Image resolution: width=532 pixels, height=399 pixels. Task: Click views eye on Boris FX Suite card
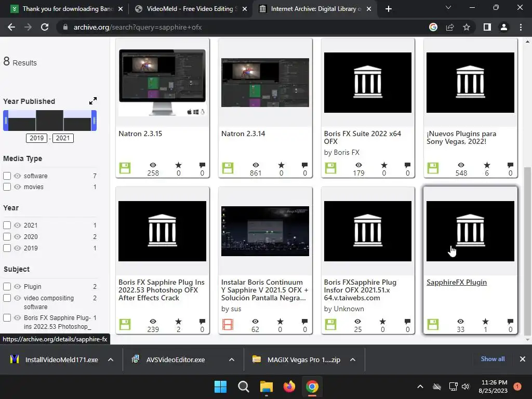coord(358,165)
